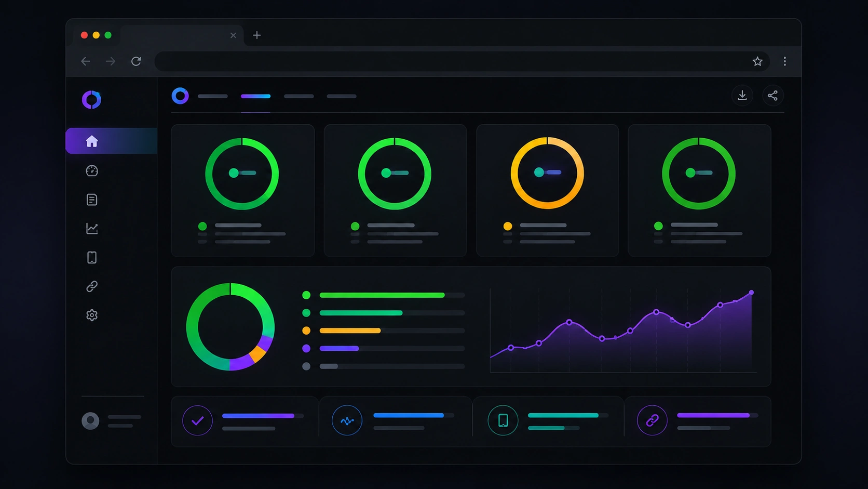Click the share button in the header
The image size is (868, 489).
coord(772,96)
